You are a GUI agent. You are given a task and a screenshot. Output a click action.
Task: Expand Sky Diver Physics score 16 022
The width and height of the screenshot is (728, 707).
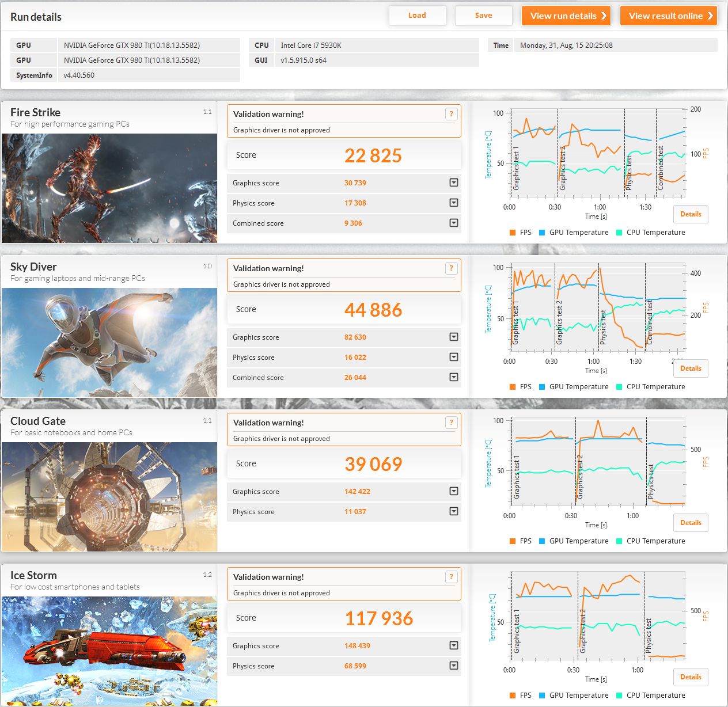[x=454, y=357]
